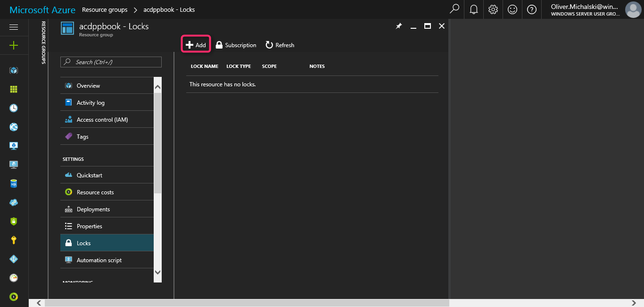Click the menu scrollbar down arrow
Viewport: 644px width, 307px height.
tap(157, 272)
